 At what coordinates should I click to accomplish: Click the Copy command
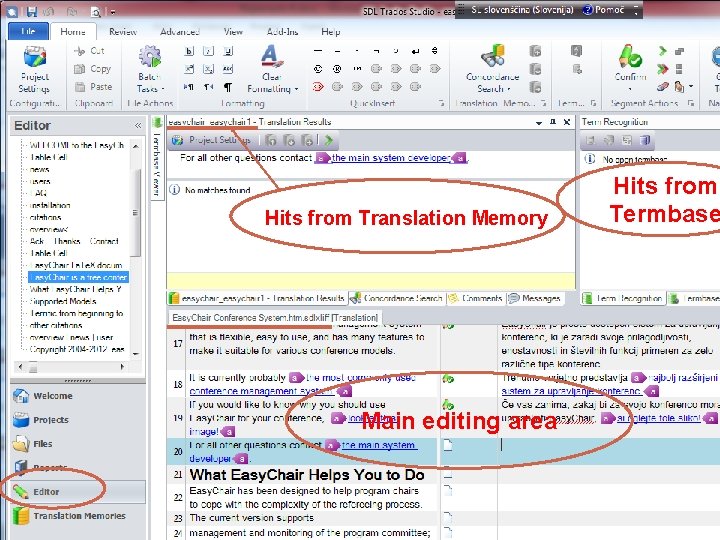pyautogui.click(x=93, y=69)
